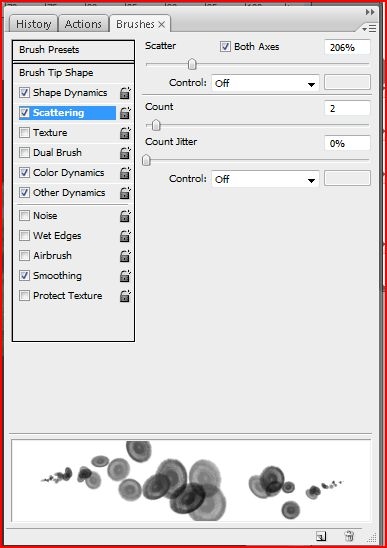Enable the Wet Edges checkbox
This screenshot has height=548, width=387.
point(24,235)
